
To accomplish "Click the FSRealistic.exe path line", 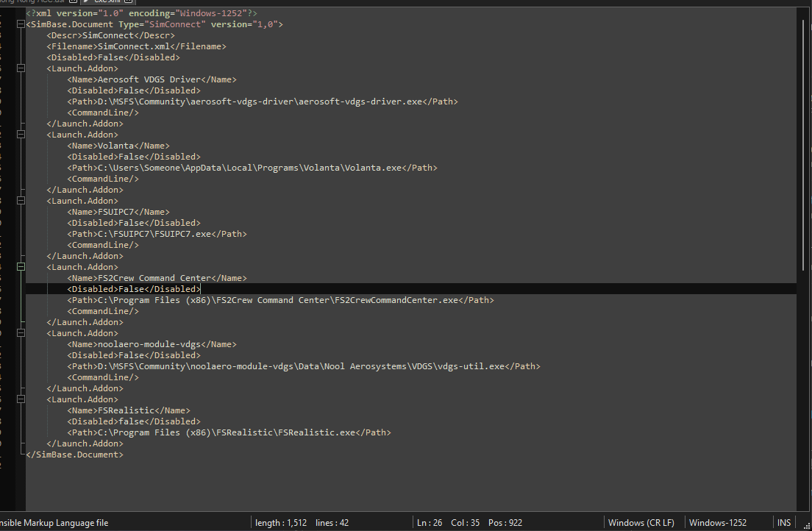I will tap(229, 432).
